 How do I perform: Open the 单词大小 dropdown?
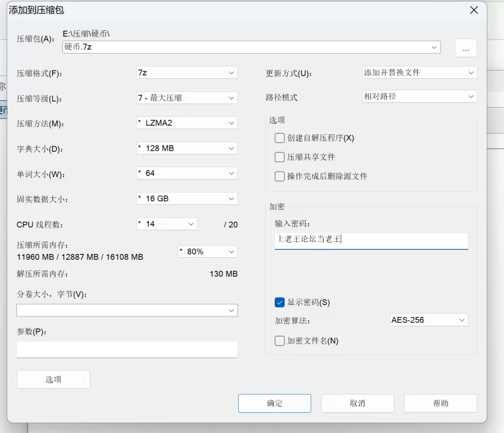186,173
